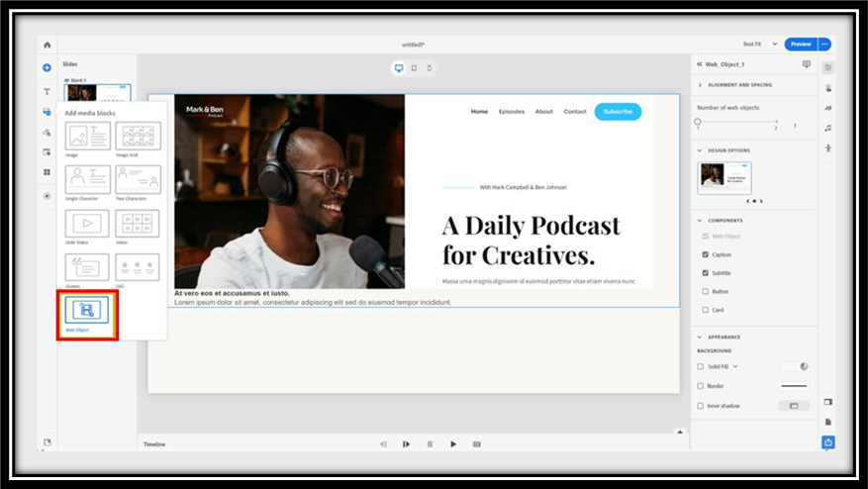868x489 pixels.
Task: Collapse the Appearance section
Action: click(x=700, y=338)
